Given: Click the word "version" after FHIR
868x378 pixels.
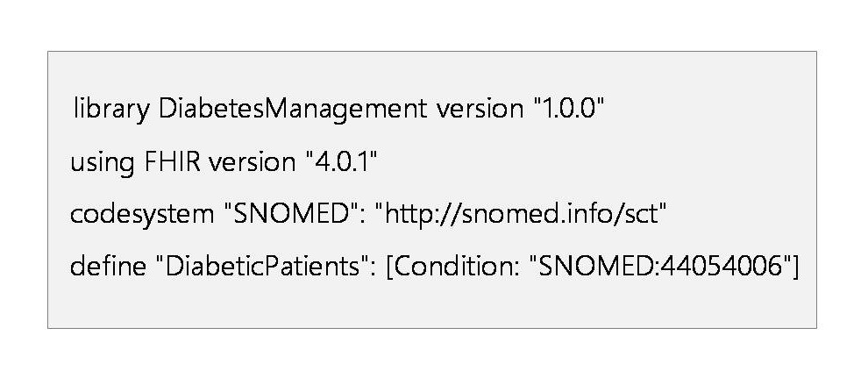Looking at the screenshot, I should pos(253,161).
